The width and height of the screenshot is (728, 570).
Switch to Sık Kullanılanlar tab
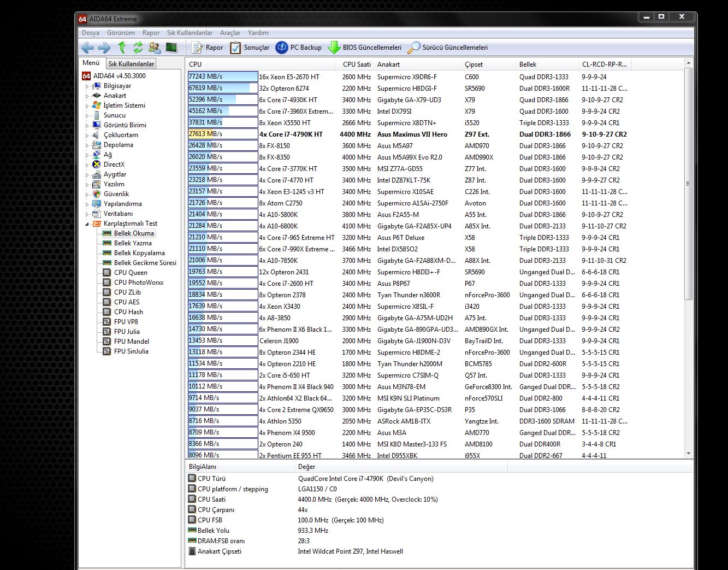[131, 64]
